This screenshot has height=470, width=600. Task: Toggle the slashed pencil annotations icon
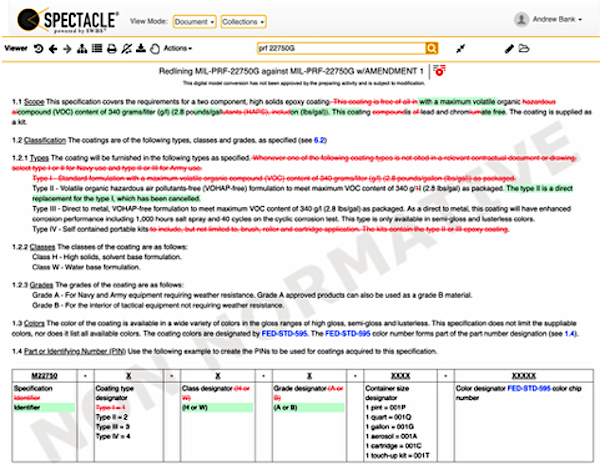coord(126,49)
